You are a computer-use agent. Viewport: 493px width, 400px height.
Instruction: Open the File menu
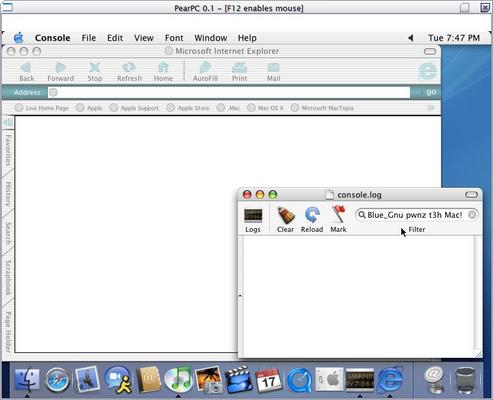tap(89, 38)
